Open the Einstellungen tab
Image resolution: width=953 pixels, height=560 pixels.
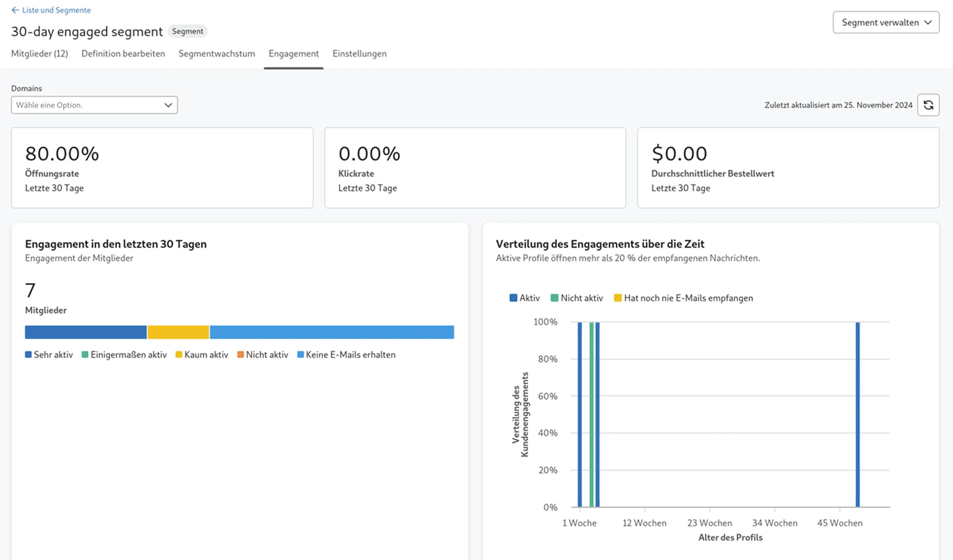click(359, 54)
